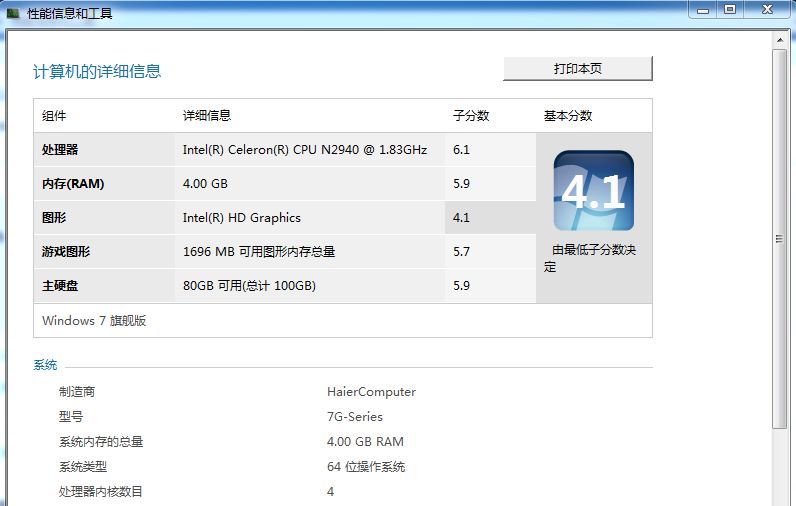Select the 主硬盘 row label
This screenshot has height=506, width=796.
(60, 286)
